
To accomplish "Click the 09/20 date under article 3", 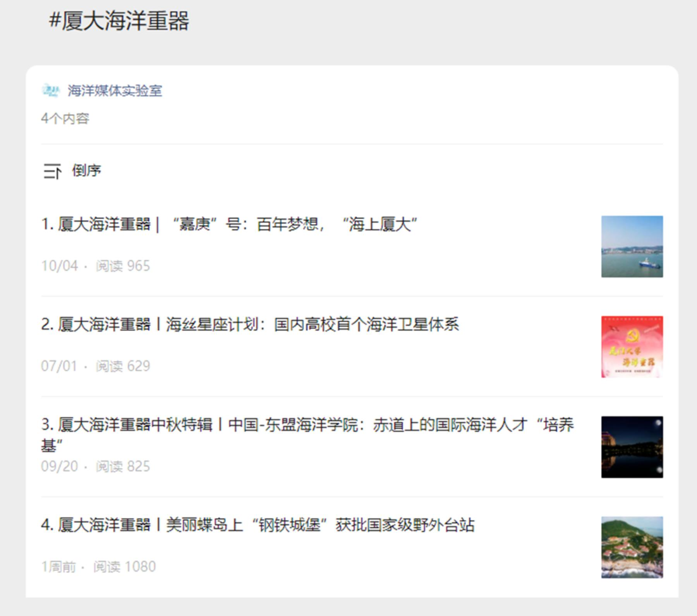I will (60, 466).
